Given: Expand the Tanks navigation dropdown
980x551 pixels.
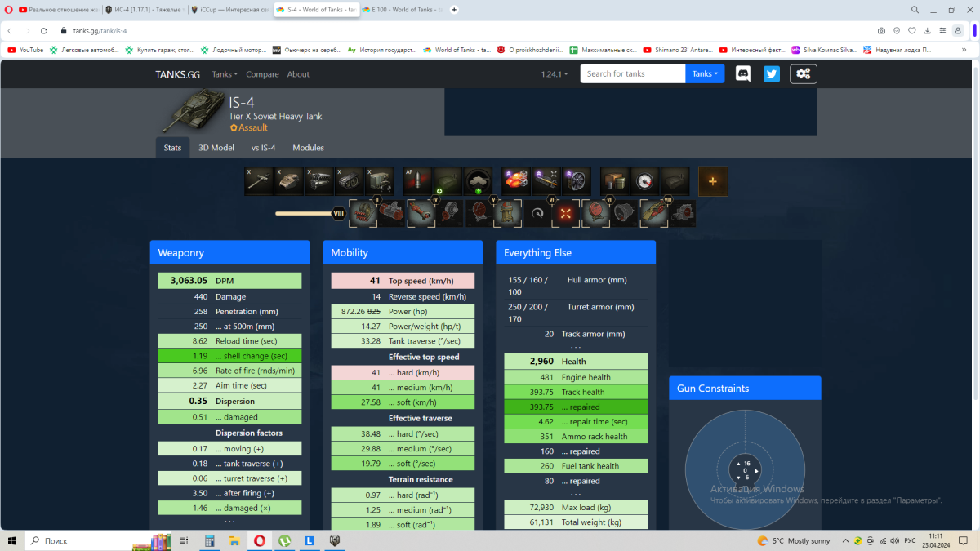Looking at the screenshot, I should click(225, 74).
